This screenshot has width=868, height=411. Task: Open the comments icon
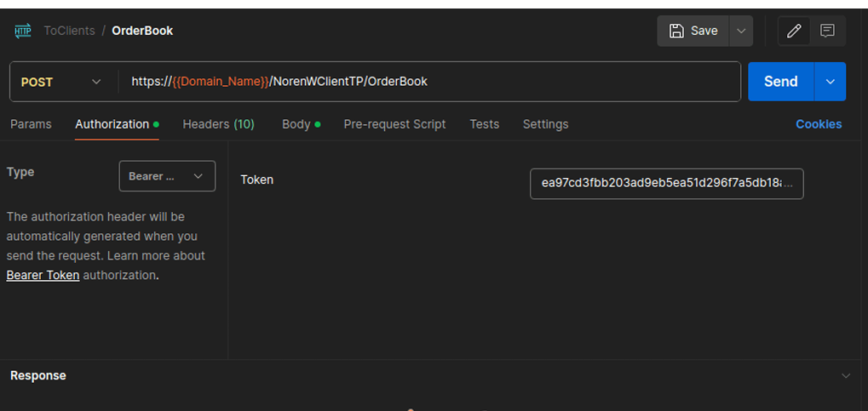(827, 31)
